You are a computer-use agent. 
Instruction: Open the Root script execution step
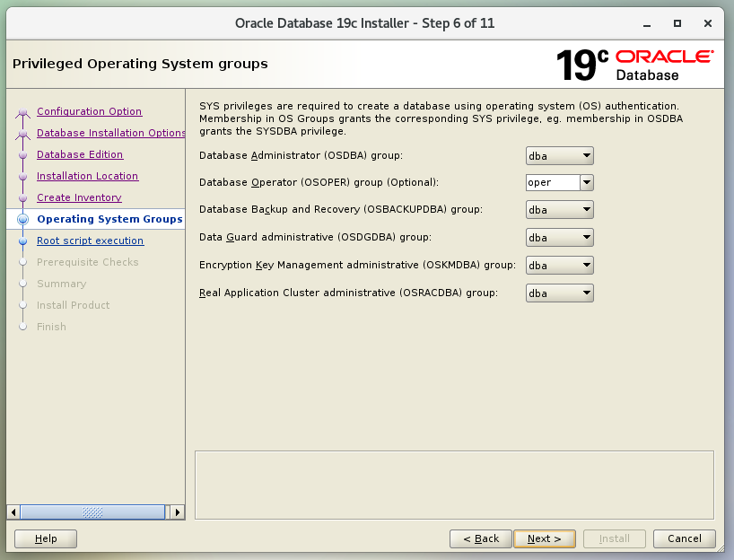[90, 241]
